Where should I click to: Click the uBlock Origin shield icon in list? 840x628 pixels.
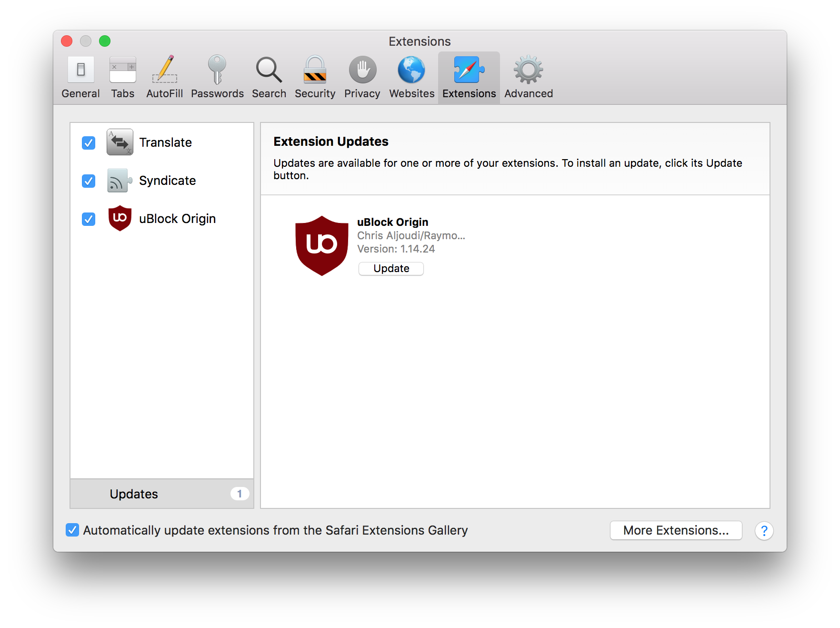click(120, 218)
